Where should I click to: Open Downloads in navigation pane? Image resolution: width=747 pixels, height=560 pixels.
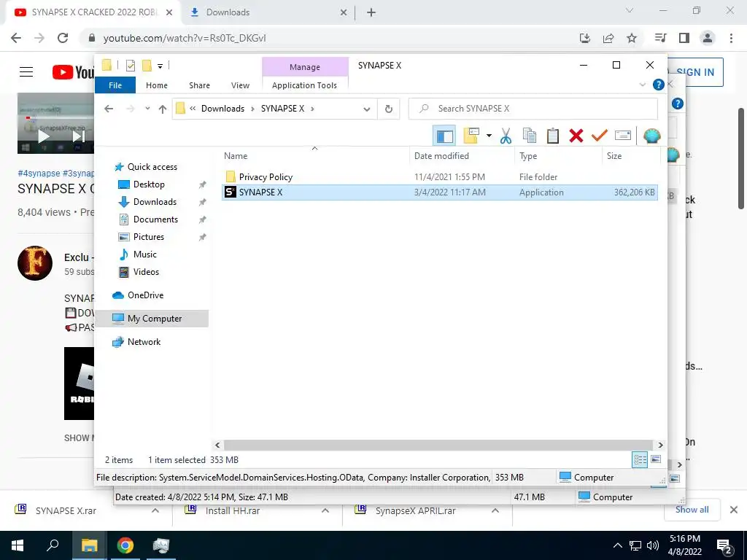(155, 202)
